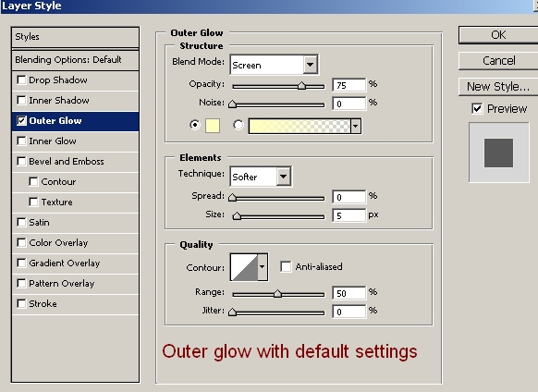Enable the Inner Glow checkbox
Image resolution: width=538 pixels, height=392 pixels.
coord(21,141)
